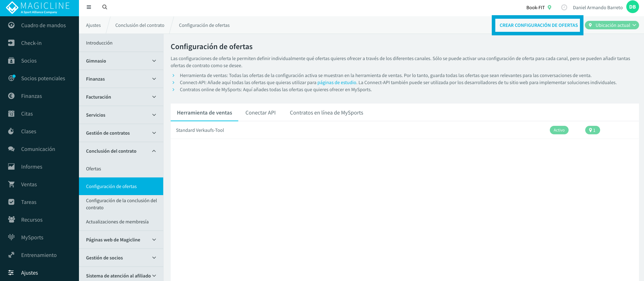Click the Activo status badge

point(559,130)
